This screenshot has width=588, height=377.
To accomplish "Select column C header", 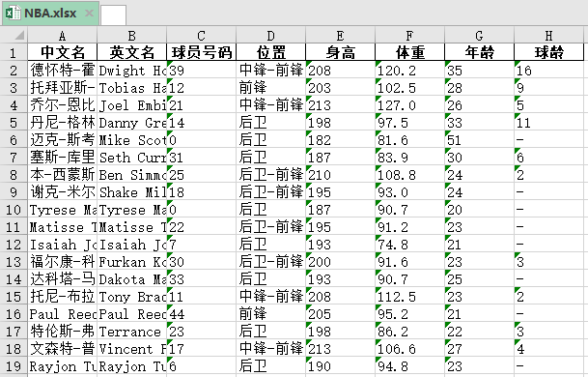I will (202, 36).
